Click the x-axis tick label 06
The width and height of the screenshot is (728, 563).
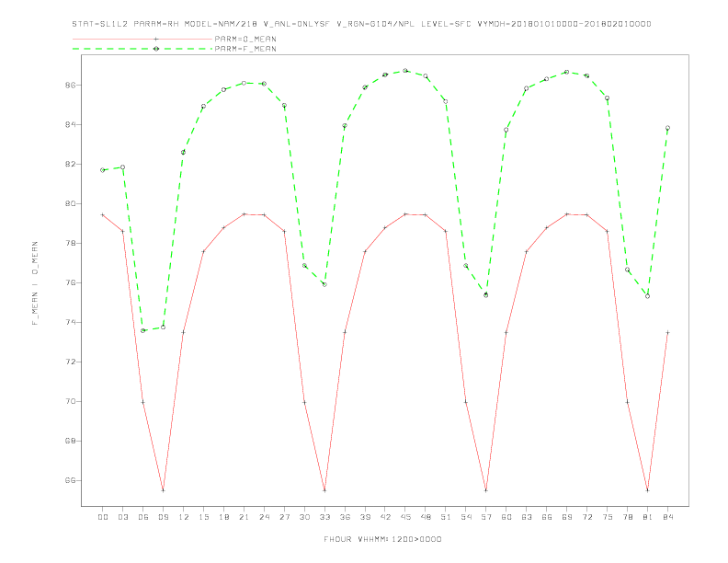(x=143, y=517)
